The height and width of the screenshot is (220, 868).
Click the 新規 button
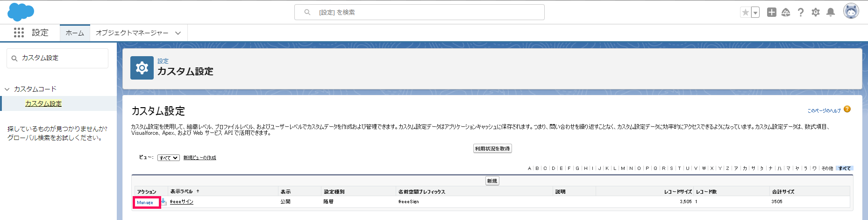coord(492,181)
